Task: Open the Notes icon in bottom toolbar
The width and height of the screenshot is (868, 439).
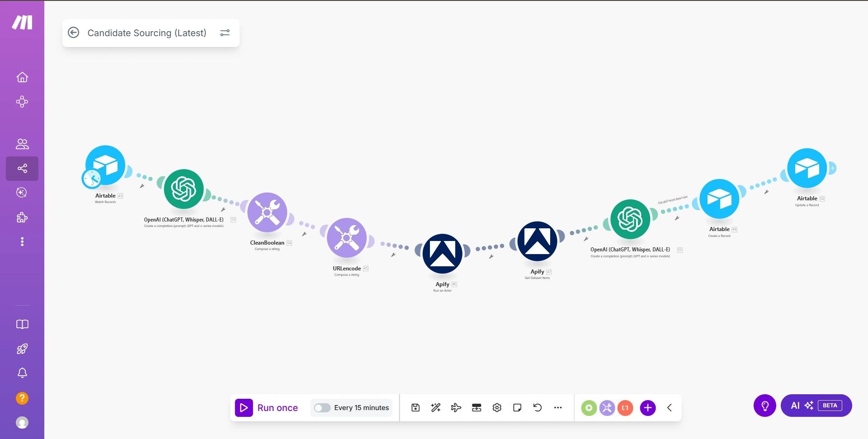Action: click(517, 408)
